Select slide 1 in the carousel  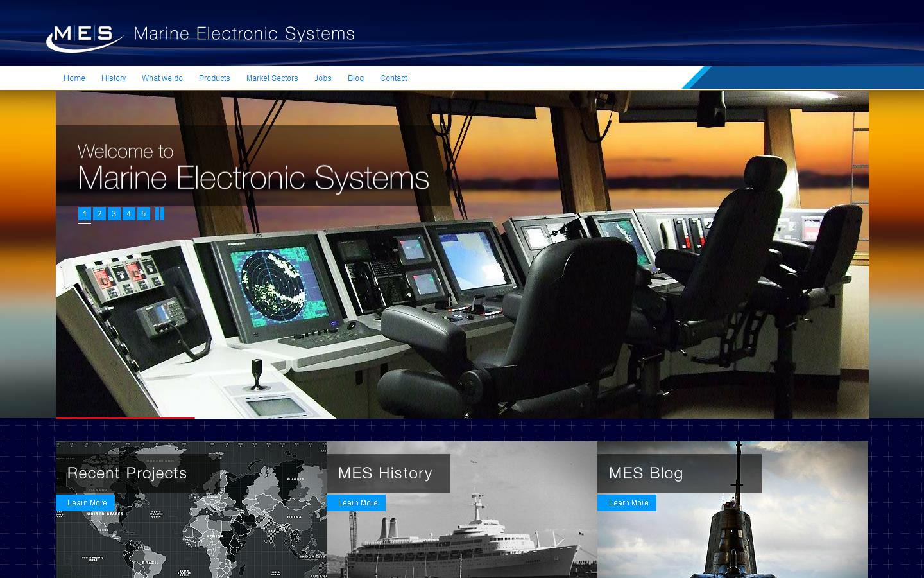pos(84,214)
